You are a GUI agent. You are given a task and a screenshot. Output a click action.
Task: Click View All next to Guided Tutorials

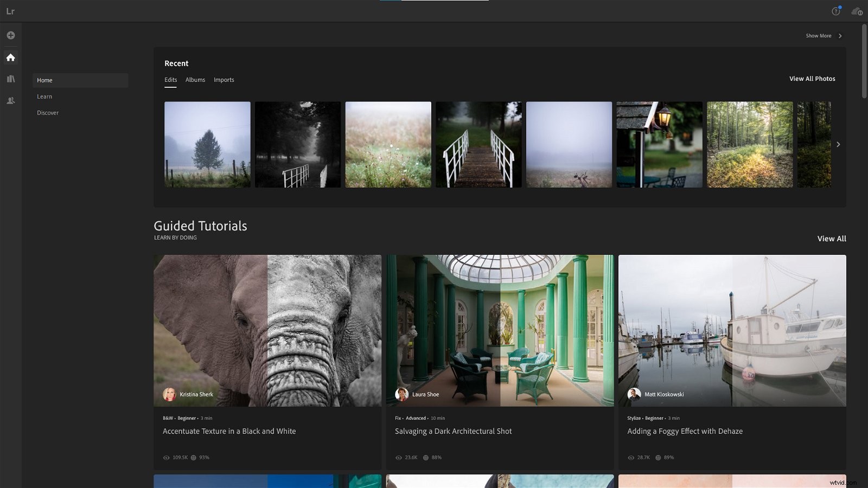[831, 239]
